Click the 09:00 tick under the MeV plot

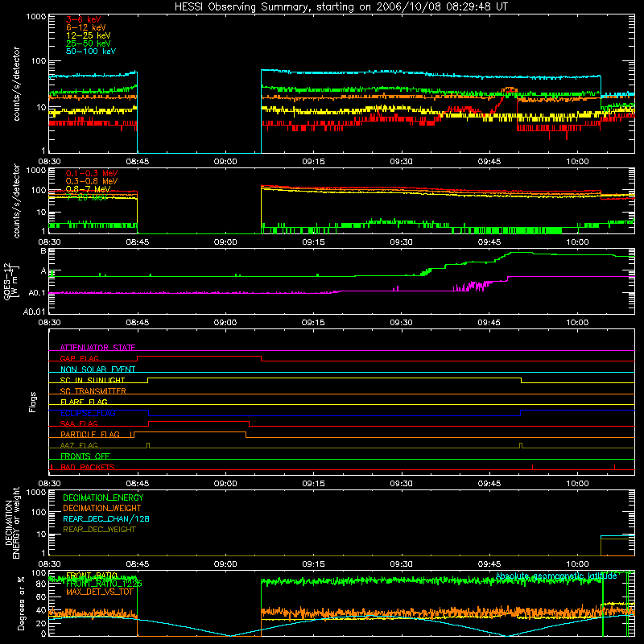coord(225,242)
